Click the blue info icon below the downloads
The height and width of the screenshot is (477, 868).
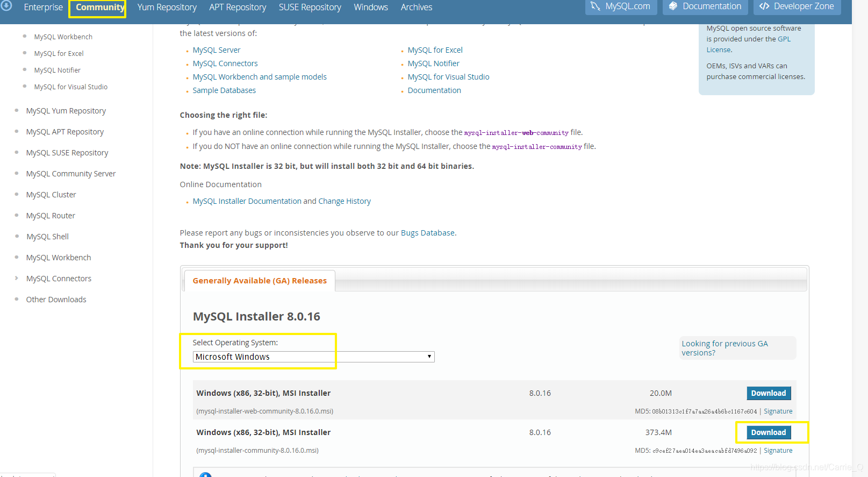pyautogui.click(x=205, y=474)
